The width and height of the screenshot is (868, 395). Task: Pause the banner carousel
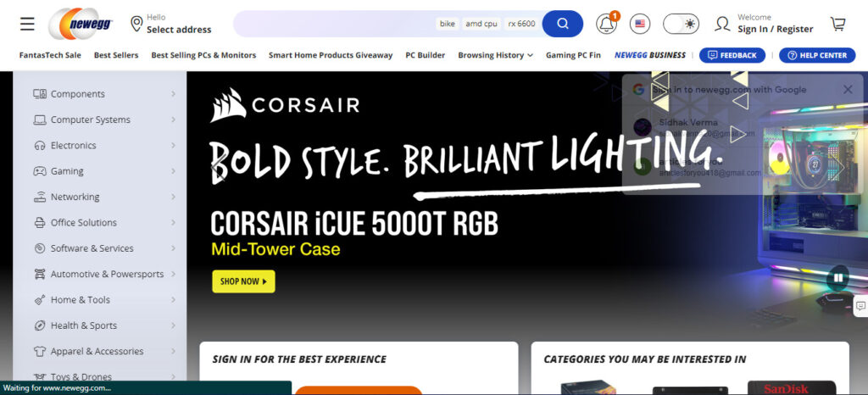[x=838, y=278]
